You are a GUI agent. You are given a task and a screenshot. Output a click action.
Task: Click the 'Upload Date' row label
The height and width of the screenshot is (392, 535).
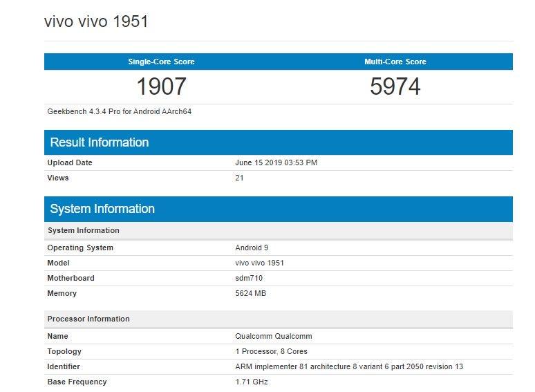tap(70, 162)
